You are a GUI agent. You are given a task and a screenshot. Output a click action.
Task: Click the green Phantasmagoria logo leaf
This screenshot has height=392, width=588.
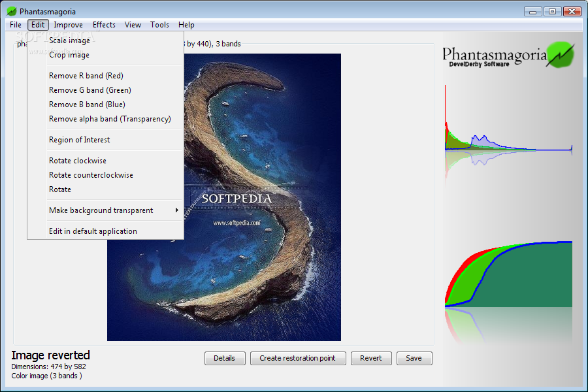pyautogui.click(x=561, y=55)
